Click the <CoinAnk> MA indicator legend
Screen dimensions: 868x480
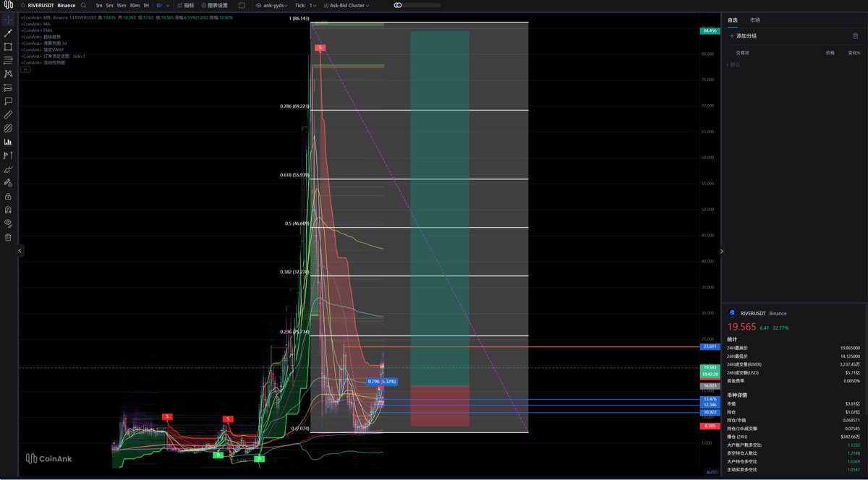pyautogui.click(x=35, y=23)
